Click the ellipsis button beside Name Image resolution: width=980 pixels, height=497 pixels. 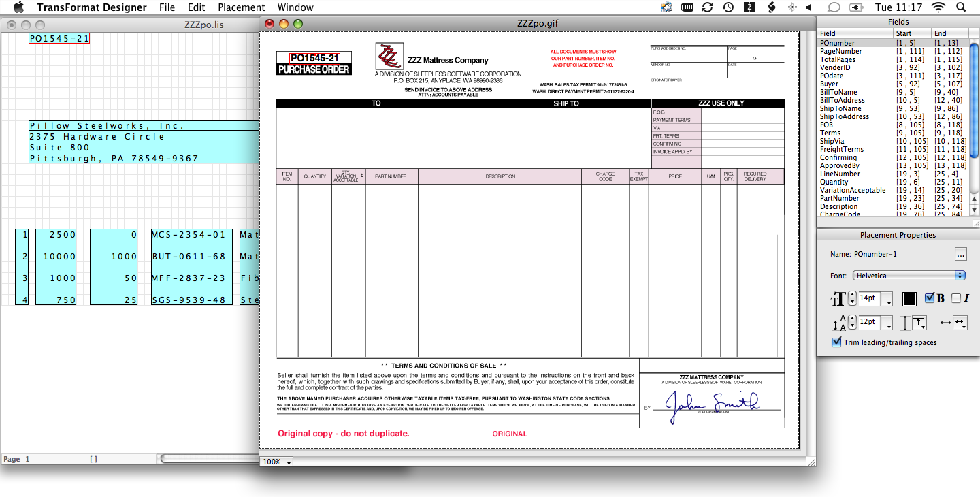click(960, 254)
